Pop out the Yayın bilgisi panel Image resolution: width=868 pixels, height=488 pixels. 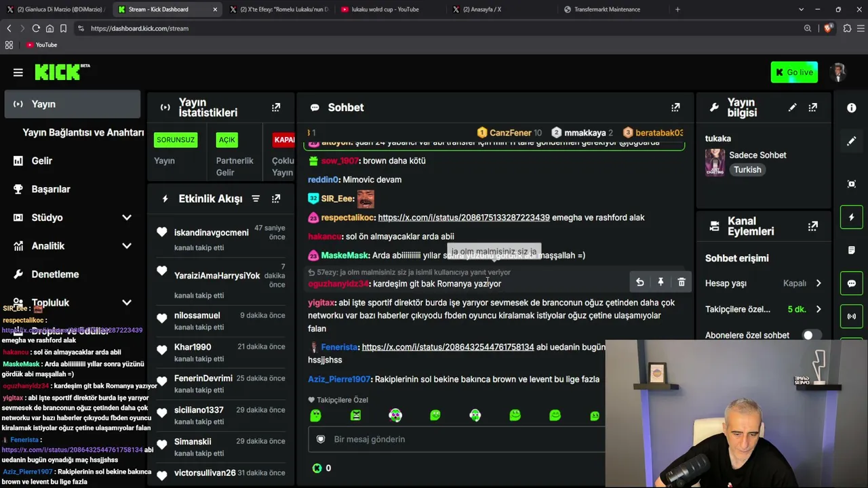(813, 107)
